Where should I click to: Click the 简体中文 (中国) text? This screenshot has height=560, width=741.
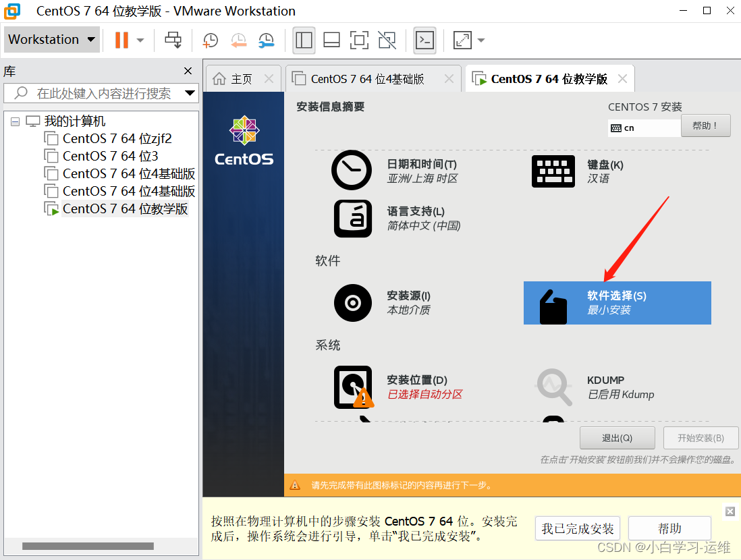424,225
